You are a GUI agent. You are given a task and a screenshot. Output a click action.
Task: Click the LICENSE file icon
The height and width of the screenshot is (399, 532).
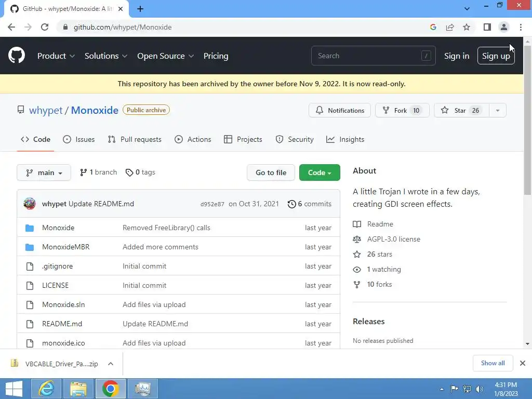coord(30,285)
